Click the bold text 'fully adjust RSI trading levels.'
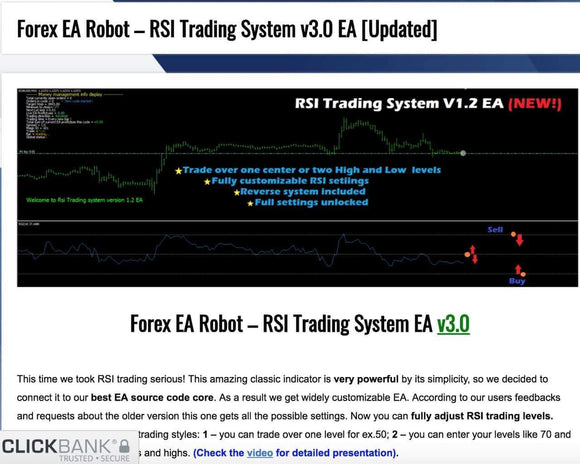580x464 pixels. [x=482, y=416]
